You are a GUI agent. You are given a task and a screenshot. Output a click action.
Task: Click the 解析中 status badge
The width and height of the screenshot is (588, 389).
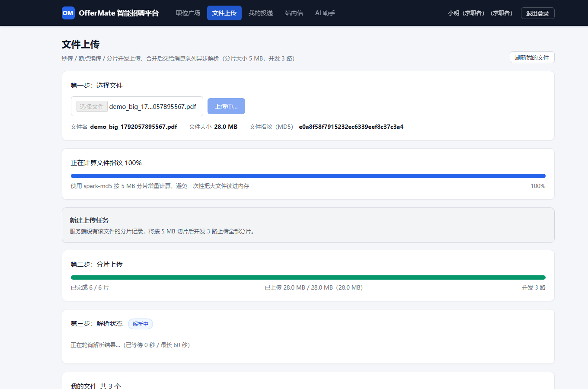(141, 324)
